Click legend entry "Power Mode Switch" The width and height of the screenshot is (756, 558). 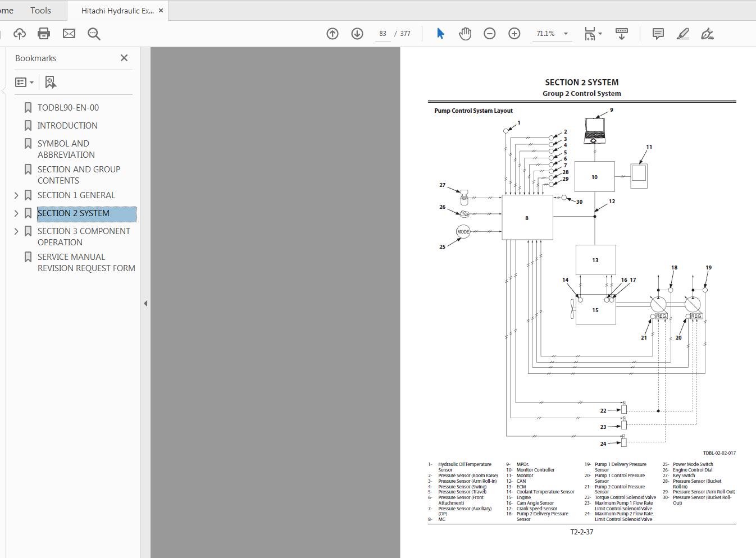(693, 464)
